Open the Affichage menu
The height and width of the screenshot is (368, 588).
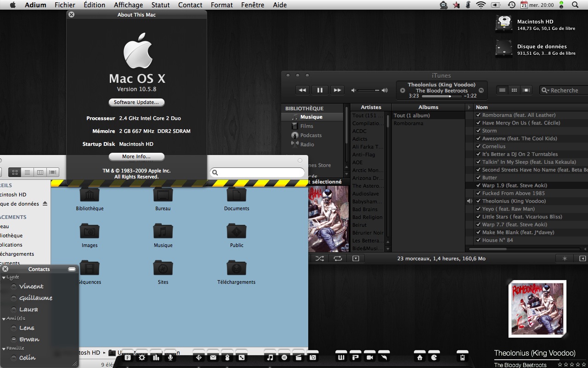tap(128, 5)
